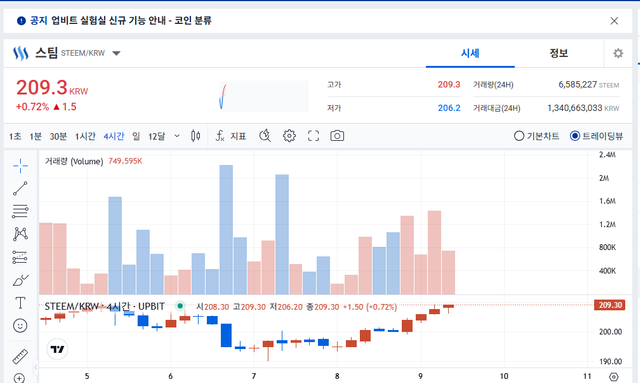Screen dimensions: 640x383
Task: Click the 2.4M volume axis label
Action: click(607, 155)
